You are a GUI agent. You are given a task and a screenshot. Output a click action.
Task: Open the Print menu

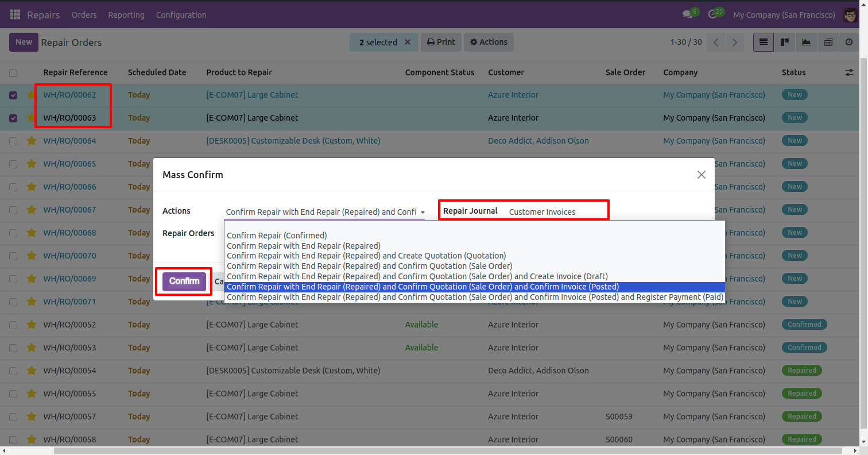441,42
